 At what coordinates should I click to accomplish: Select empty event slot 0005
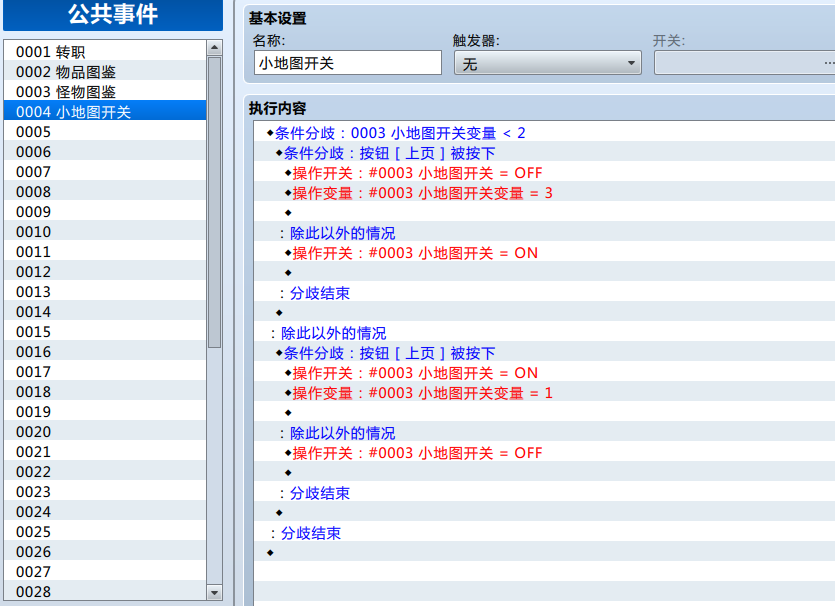point(105,132)
